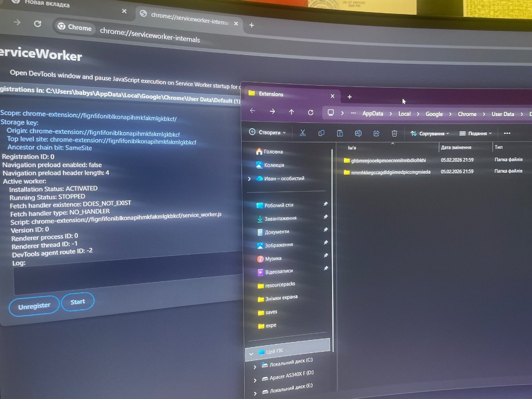The image size is (532, 399).
Task: Click the Cut scissors icon in Explorer toolbar
Action: coord(303,133)
